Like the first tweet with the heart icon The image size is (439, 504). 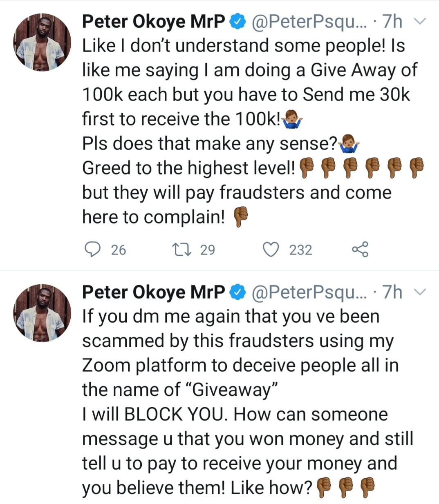tap(270, 249)
